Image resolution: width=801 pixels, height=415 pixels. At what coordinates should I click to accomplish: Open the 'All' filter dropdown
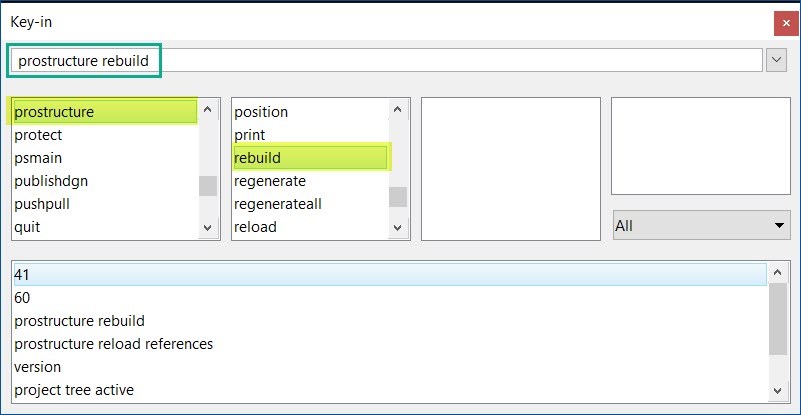(701, 225)
